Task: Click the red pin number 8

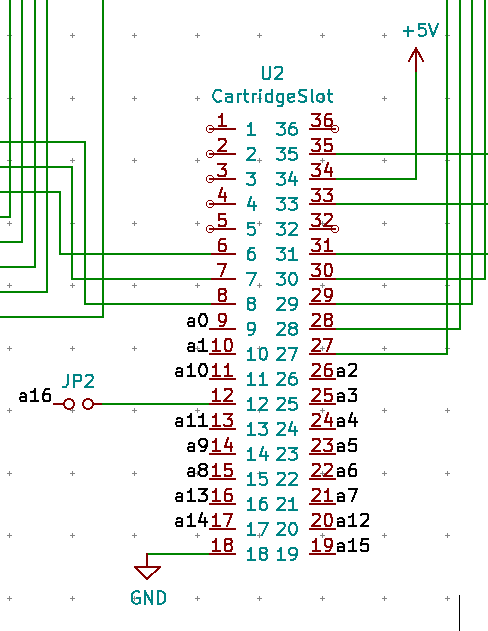Action: click(222, 296)
